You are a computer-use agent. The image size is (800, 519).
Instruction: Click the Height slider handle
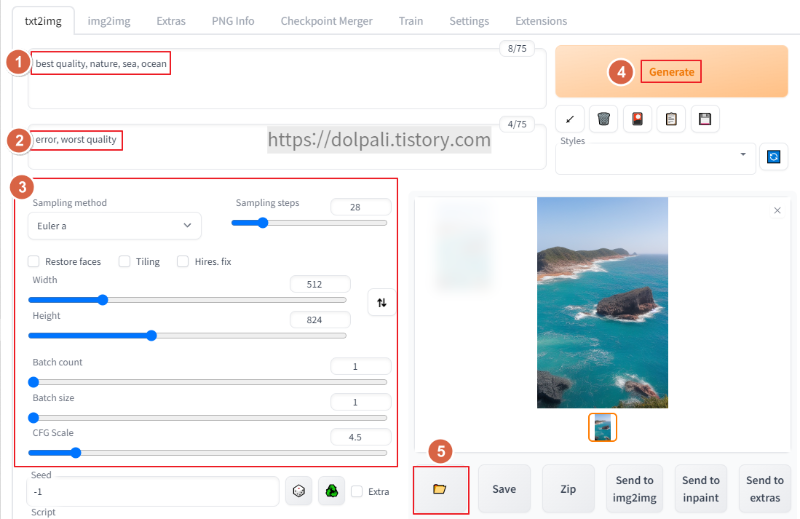tap(152, 335)
